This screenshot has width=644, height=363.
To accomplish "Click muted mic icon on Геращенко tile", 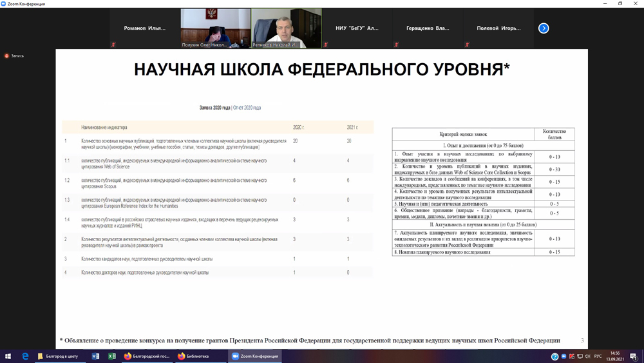I will tap(397, 45).
